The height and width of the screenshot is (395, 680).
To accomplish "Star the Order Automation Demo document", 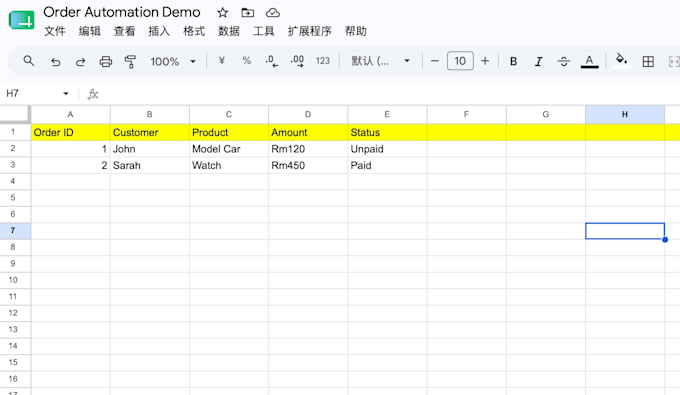I will (x=222, y=13).
